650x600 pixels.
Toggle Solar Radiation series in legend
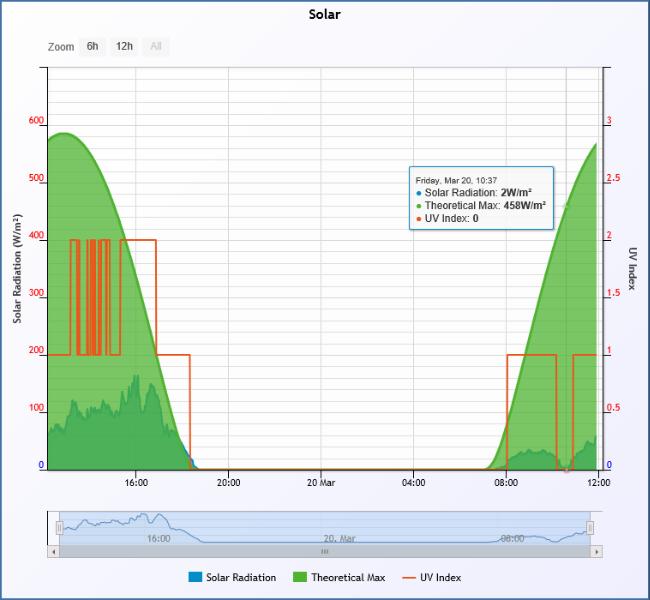tap(240, 577)
